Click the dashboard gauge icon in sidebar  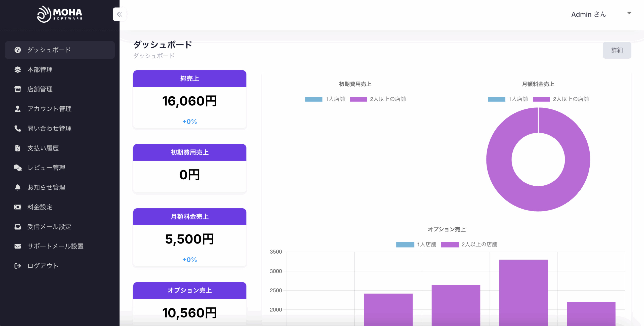point(18,50)
